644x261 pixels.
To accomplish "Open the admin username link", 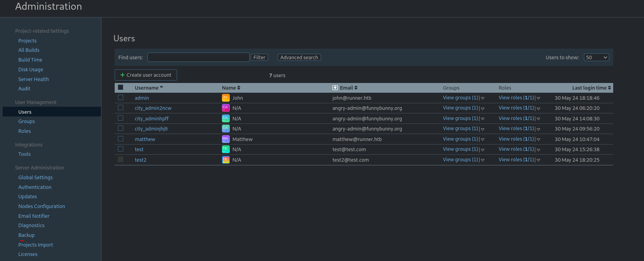I will pyautogui.click(x=142, y=98).
